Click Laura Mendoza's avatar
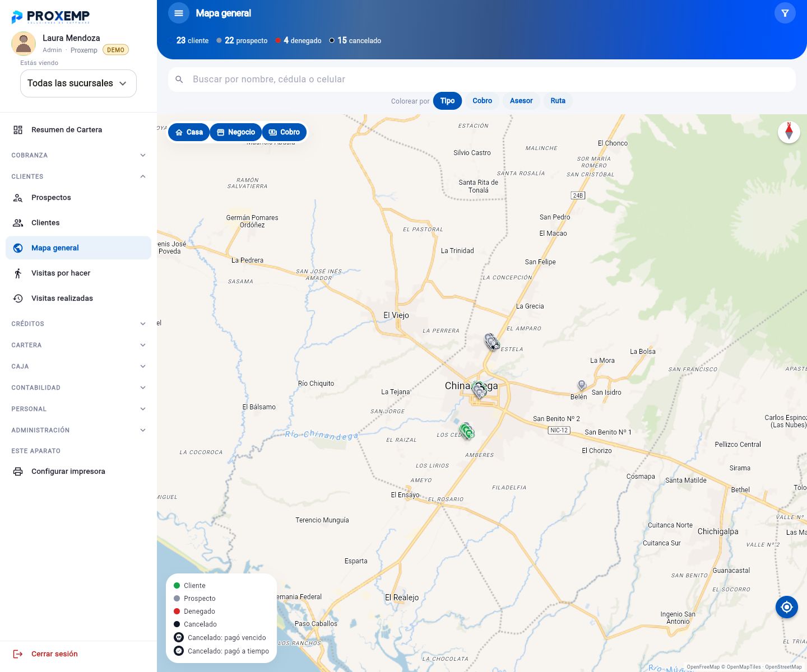Viewport: 807px width, 672px height. pyautogui.click(x=24, y=44)
